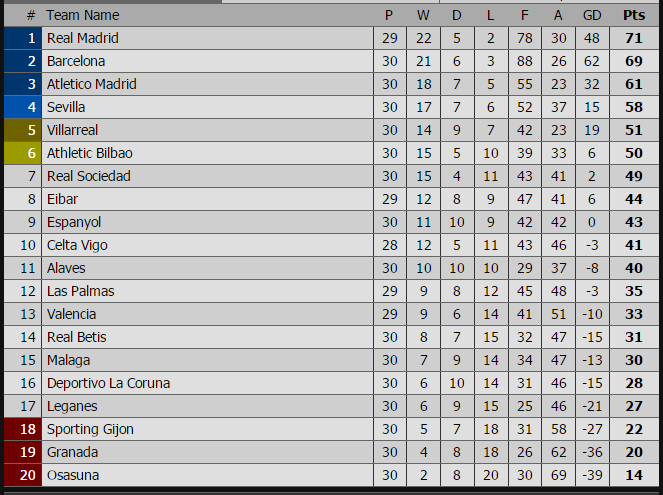Click the dark blue position 1 cell
Screen dimensions: 663x495
tap(22, 38)
